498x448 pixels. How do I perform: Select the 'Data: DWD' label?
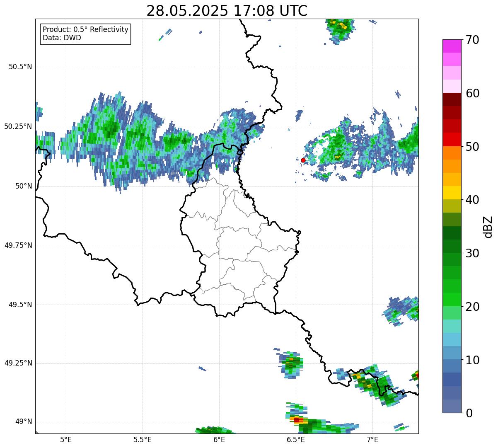(x=62, y=38)
